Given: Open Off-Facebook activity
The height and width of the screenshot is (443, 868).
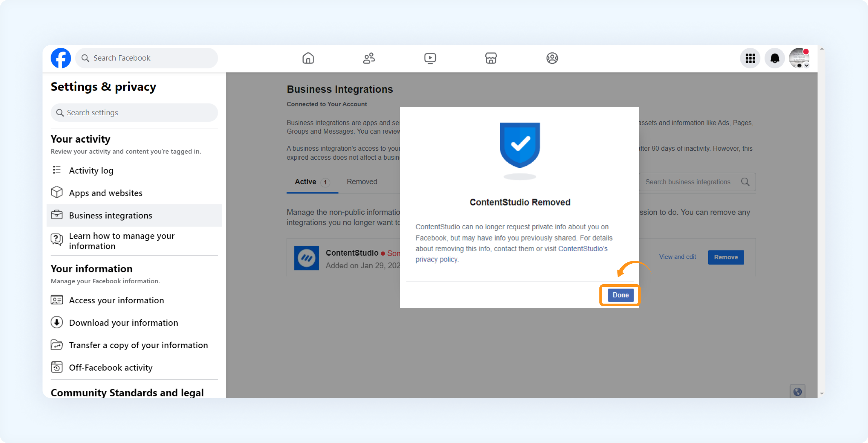Looking at the screenshot, I should 134,368.
